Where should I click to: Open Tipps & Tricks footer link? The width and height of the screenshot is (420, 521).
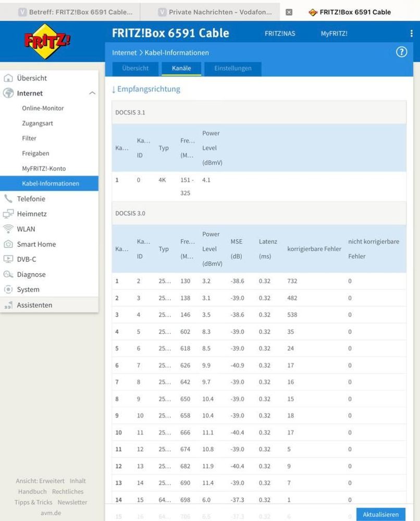point(33,502)
